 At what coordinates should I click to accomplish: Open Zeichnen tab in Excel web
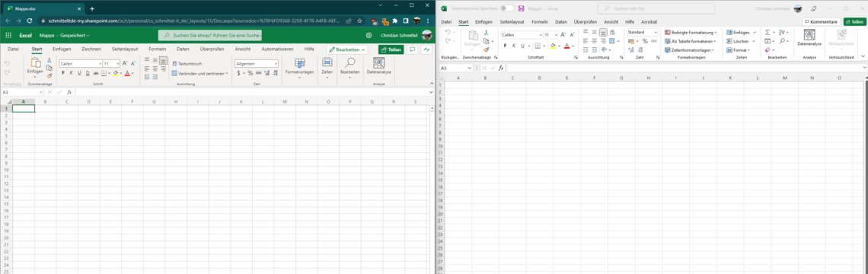click(91, 49)
